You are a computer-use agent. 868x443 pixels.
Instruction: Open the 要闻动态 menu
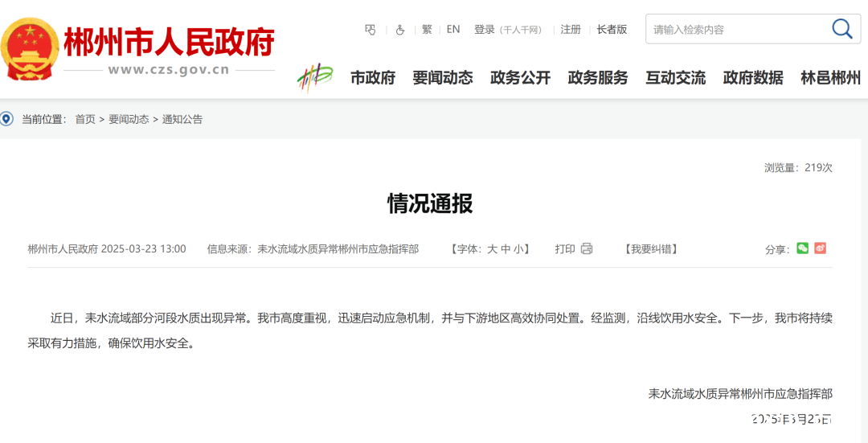tap(443, 78)
